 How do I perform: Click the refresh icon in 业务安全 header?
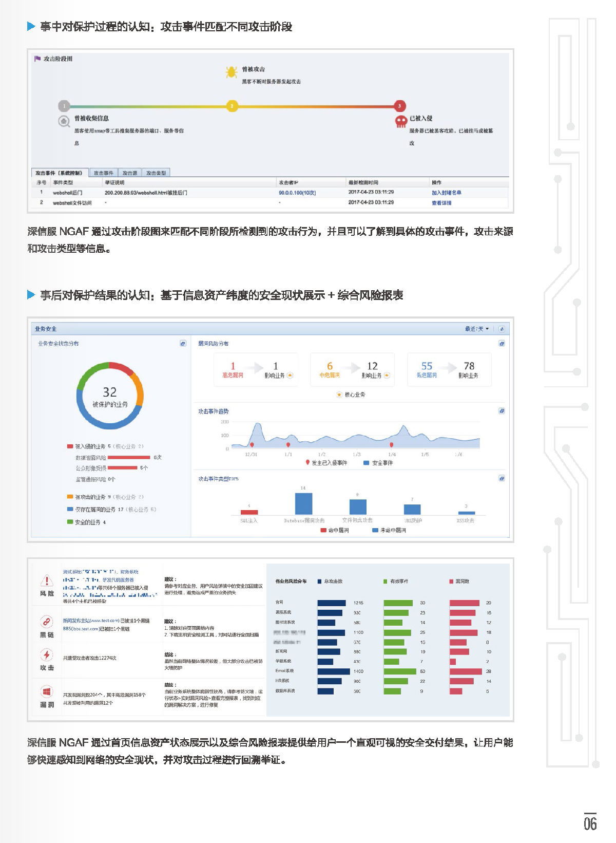point(502,329)
